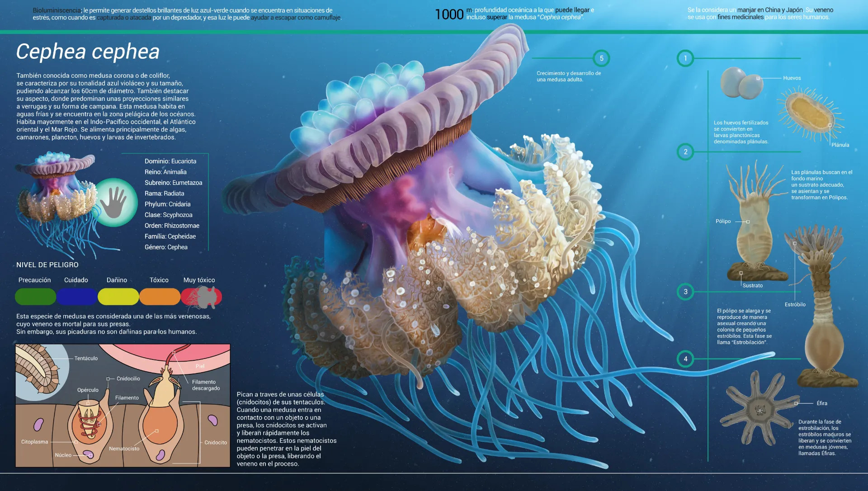Viewport: 868px width, 491px height.
Task: Click the NIVEL DE PELIGRO heading
Action: pos(47,265)
